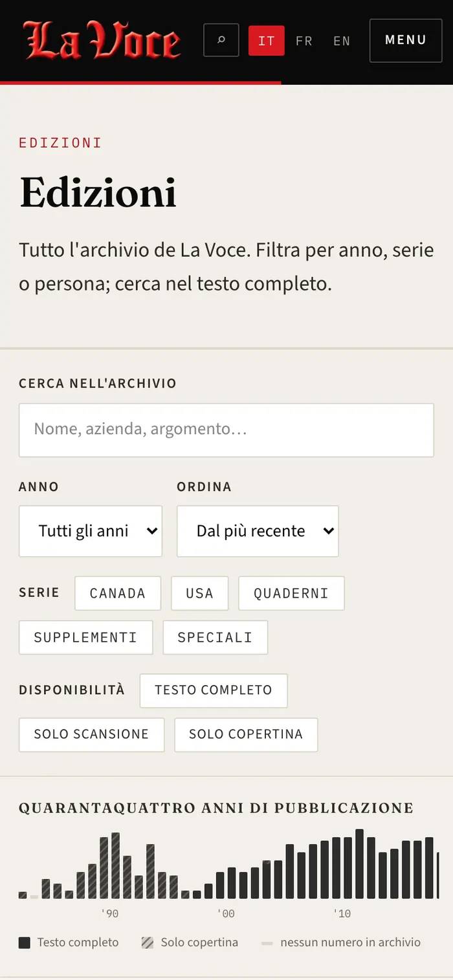Select the Supplementi series chip
This screenshot has height=980, width=453.
[x=85, y=637]
